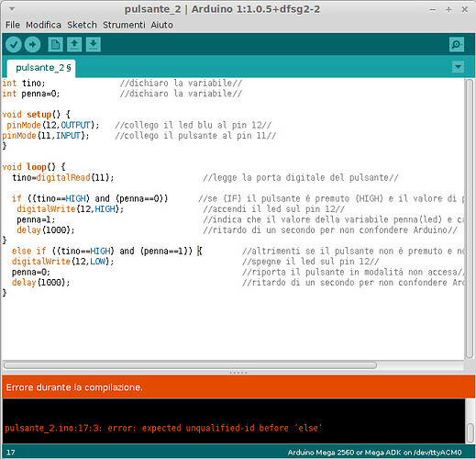
Task: Click the Verify checkmark icon
Action: click(x=14, y=45)
